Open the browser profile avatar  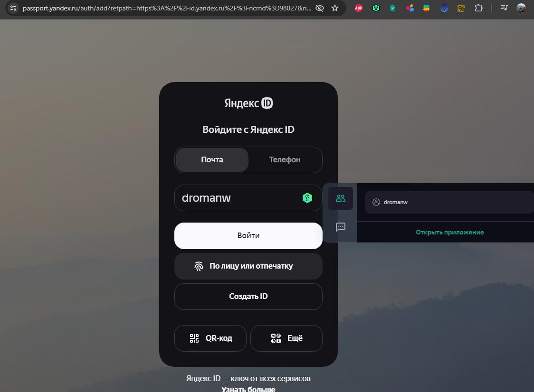(x=521, y=8)
